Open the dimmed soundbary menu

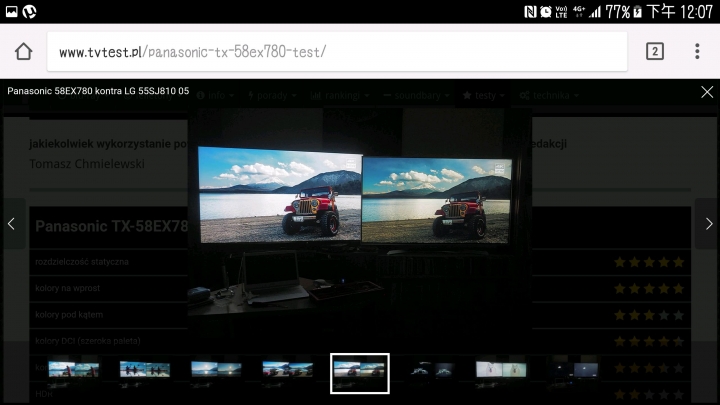coord(417,96)
